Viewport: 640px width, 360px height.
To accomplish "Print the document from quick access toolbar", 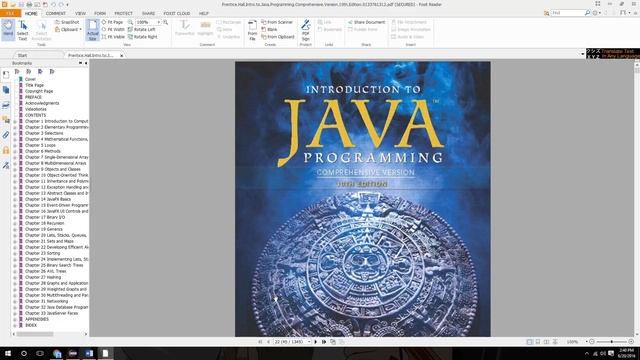I will coord(29,4).
